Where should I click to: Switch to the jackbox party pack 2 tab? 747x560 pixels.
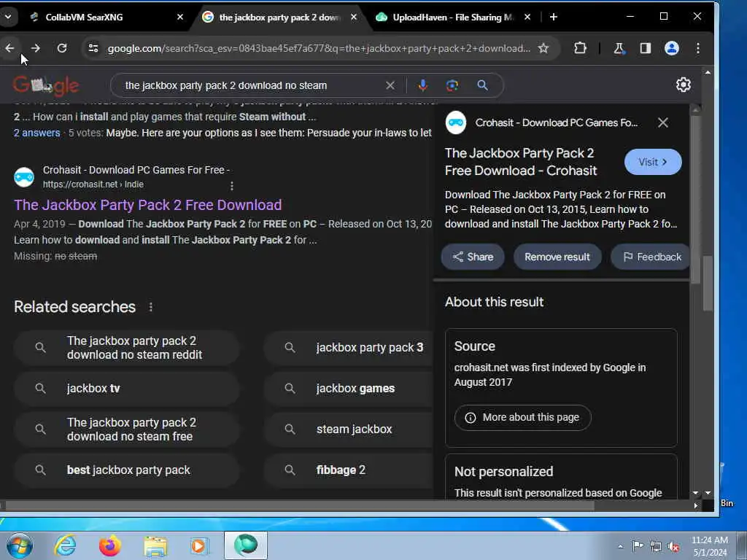tap(279, 17)
